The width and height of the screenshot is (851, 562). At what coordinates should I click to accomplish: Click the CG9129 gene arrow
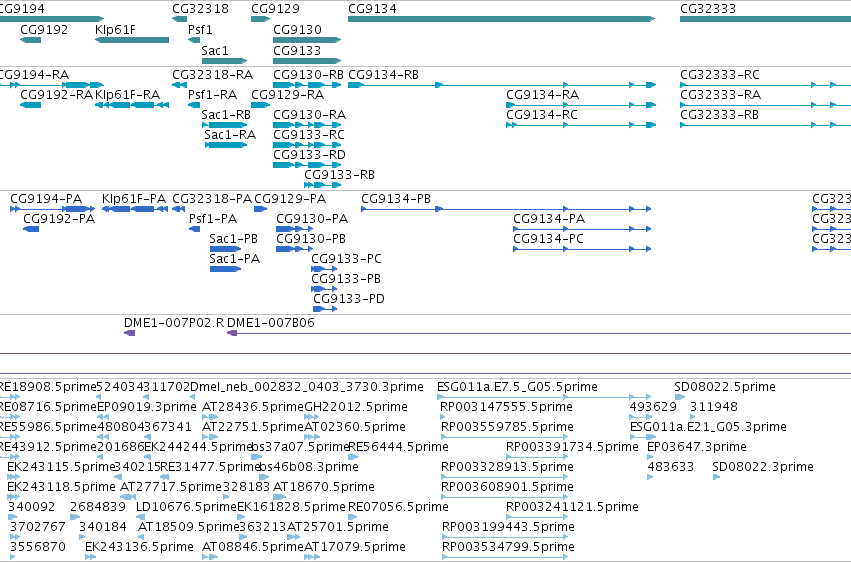pyautogui.click(x=261, y=19)
